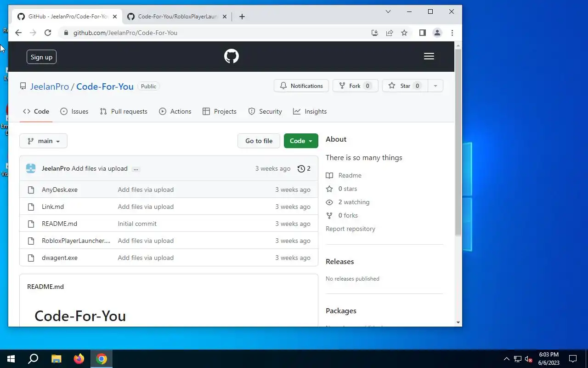Click the install app icon in address bar

coord(375,33)
